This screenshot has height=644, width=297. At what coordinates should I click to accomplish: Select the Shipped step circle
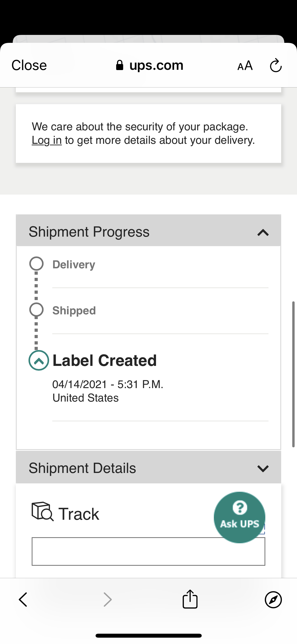click(36, 310)
